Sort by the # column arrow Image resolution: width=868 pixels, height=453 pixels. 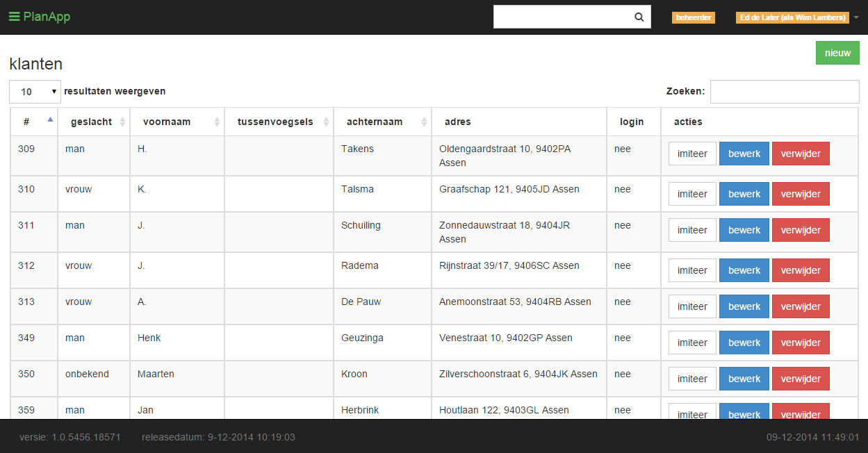(x=50, y=120)
